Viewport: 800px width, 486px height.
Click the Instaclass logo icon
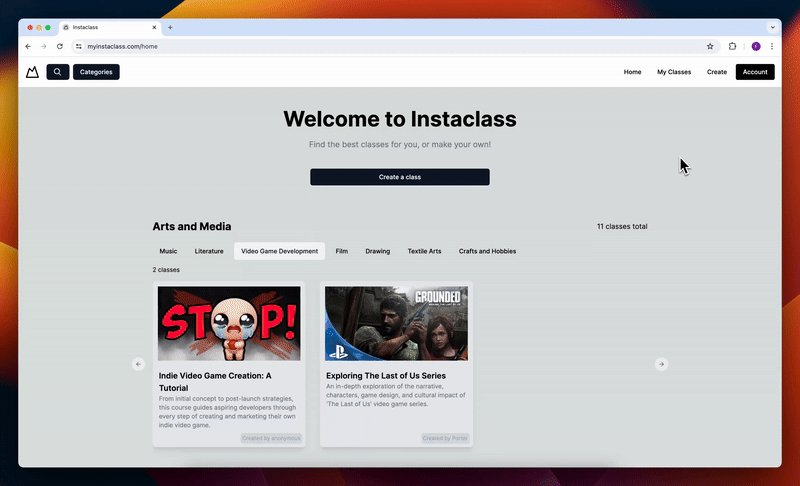coord(32,72)
